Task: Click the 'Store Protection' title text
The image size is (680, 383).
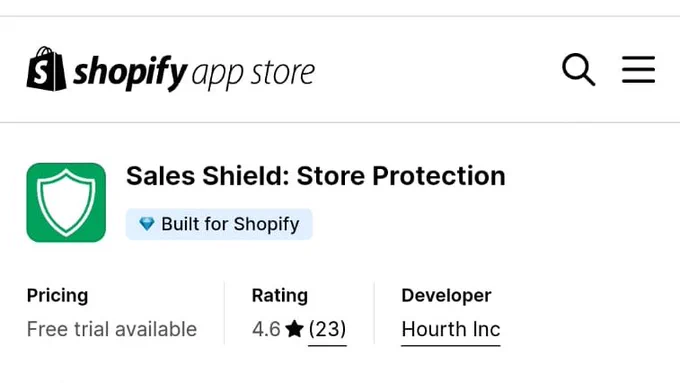Action: tap(401, 176)
